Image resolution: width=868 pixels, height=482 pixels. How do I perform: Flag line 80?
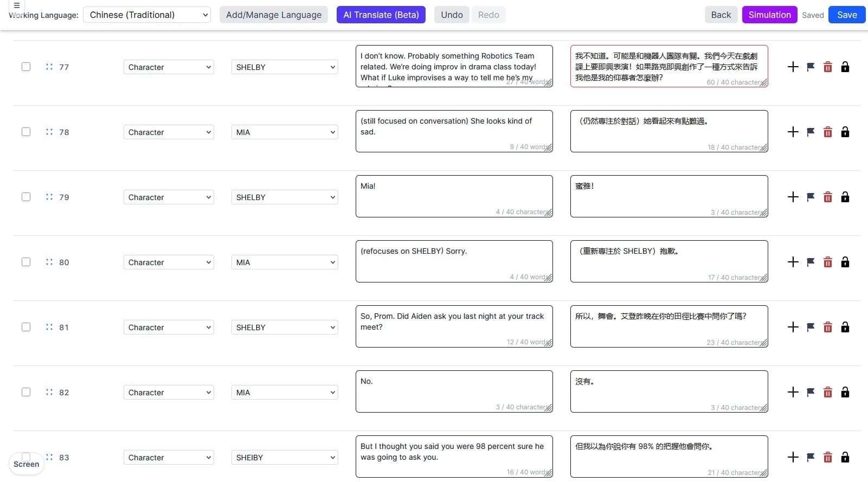811,262
